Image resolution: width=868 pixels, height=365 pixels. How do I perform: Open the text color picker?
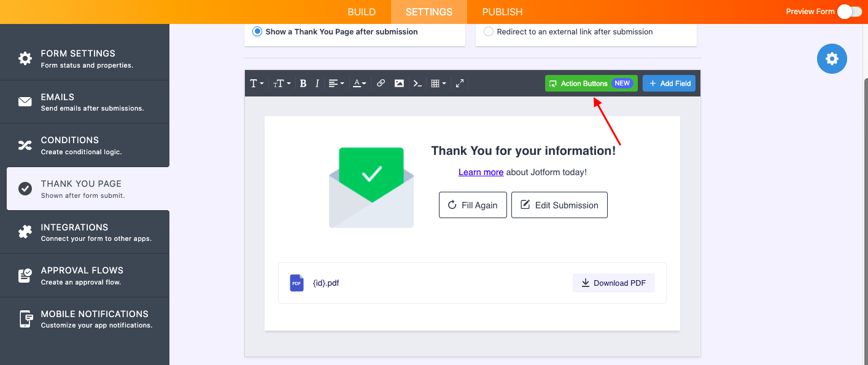(360, 84)
